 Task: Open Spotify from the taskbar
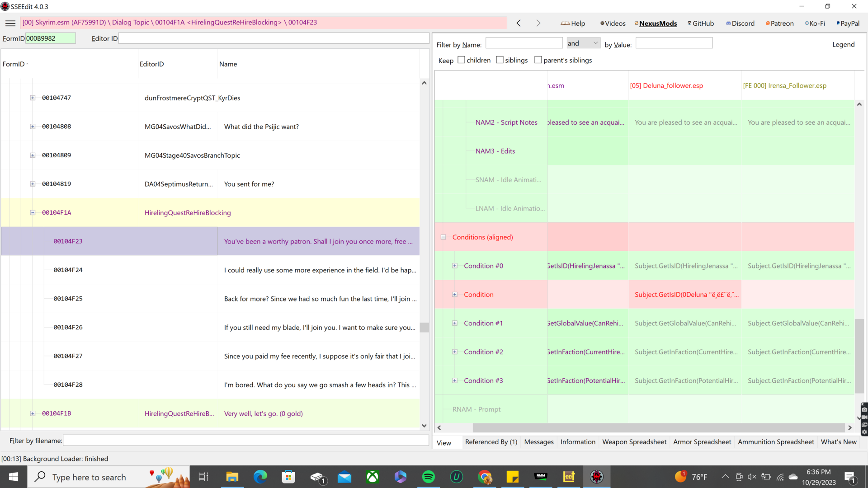point(428,477)
